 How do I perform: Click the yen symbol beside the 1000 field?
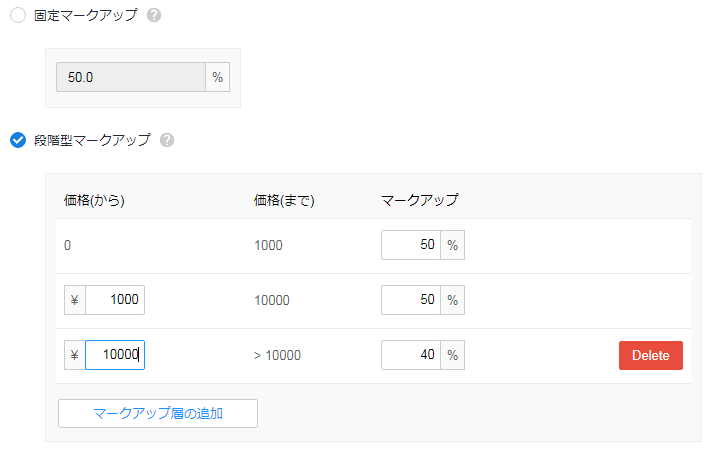click(75, 300)
